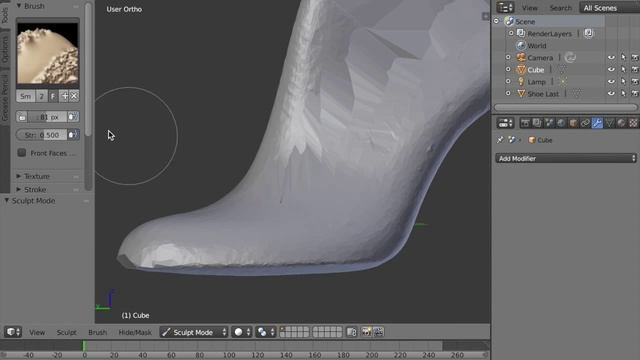Click the Shoe Last mesh icon
This screenshot has width=640, height=360.
pyautogui.click(x=521, y=93)
